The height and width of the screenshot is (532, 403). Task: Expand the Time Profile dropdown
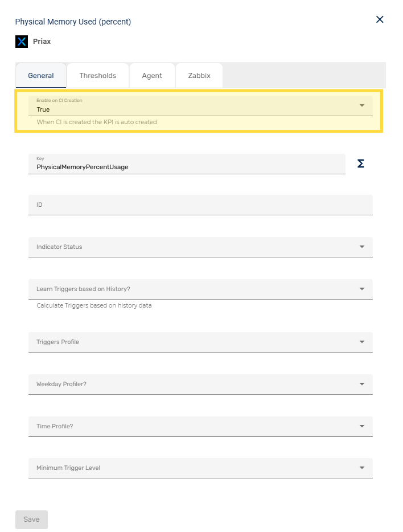tap(200, 427)
